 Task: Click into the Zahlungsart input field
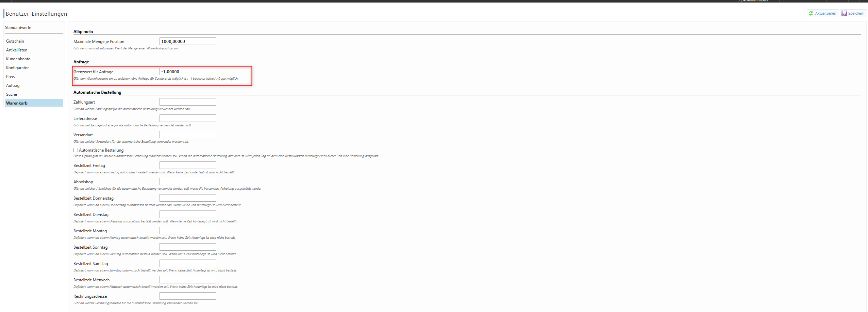point(188,102)
